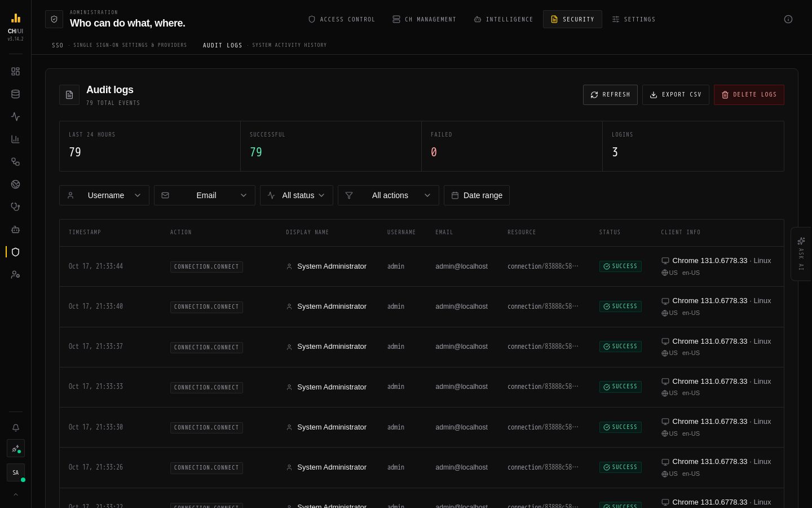Click SUCCESS badge in 21:33:40 row
Image resolution: width=812 pixels, height=508 pixels.
click(620, 306)
